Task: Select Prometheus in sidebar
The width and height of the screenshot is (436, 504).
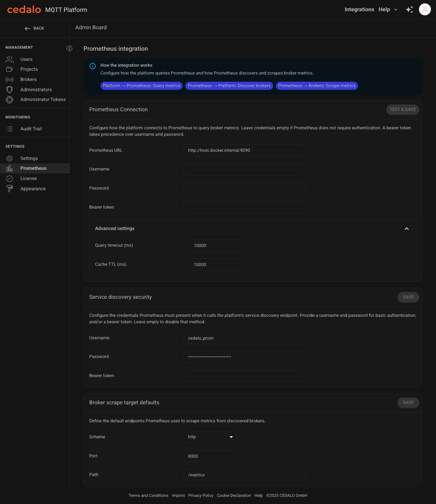Action: (35, 168)
